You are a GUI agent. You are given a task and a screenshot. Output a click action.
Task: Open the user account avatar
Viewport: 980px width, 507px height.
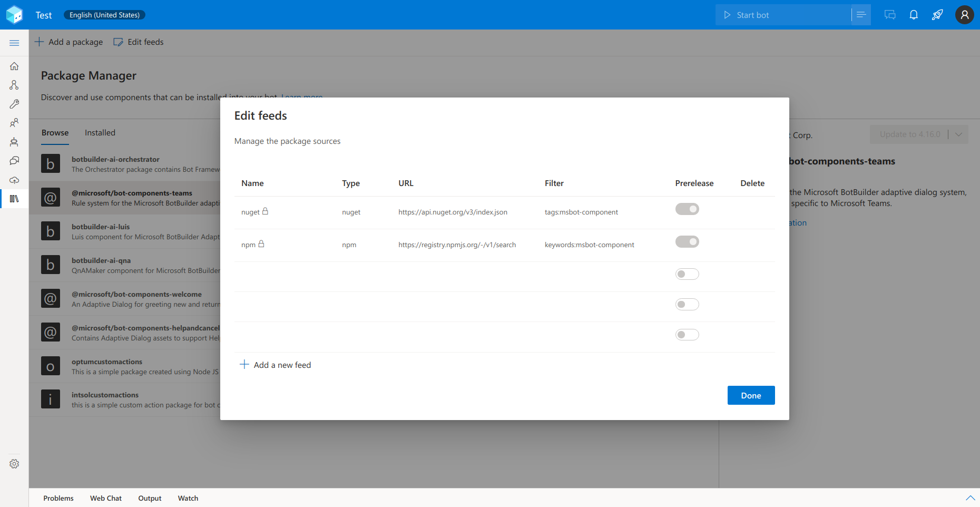click(965, 15)
